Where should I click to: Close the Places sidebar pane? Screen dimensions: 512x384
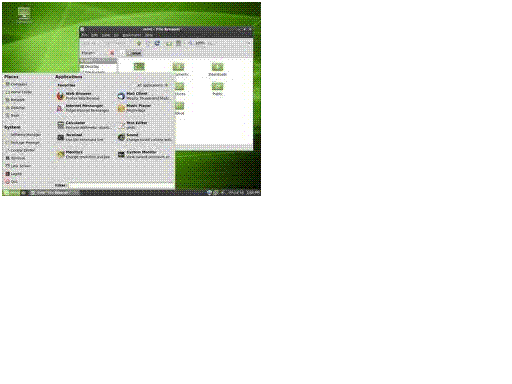tap(112, 53)
